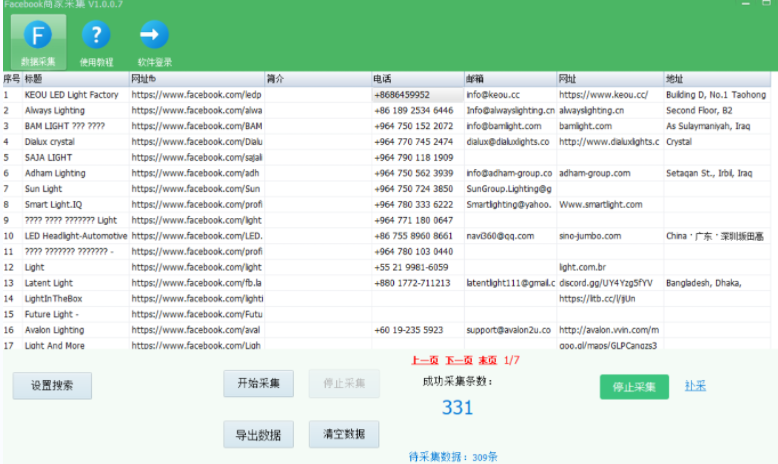The width and height of the screenshot is (778, 464).
Task: Click the phone number +60 19-235 5923
Action: pos(408,330)
